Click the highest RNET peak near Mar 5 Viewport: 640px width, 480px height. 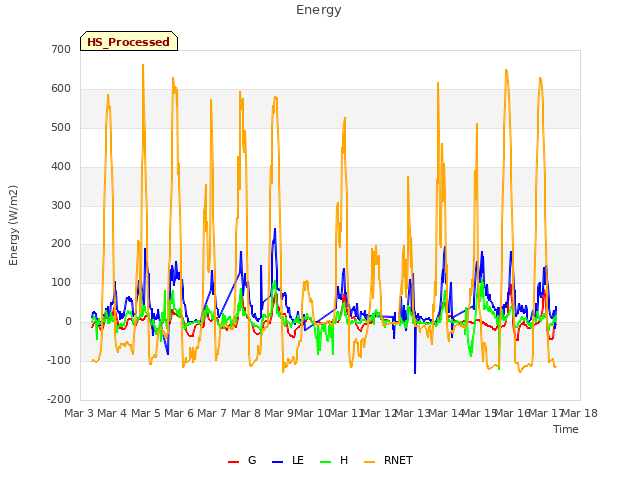143,65
